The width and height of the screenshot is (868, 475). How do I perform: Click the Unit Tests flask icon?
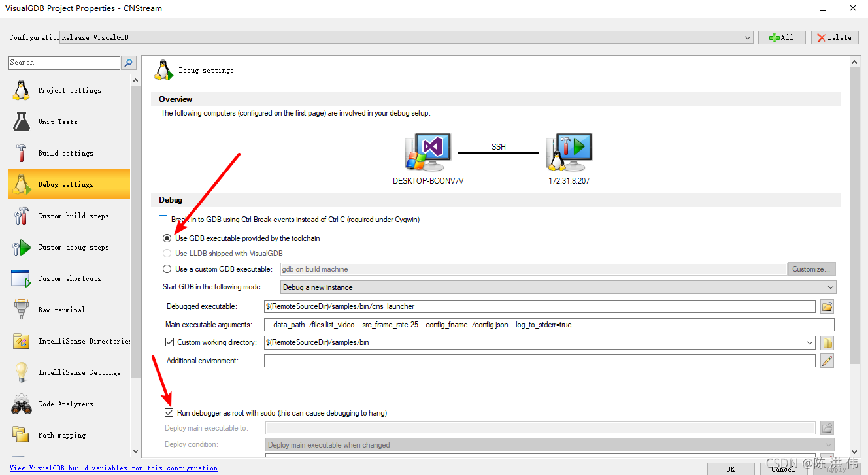click(21, 122)
